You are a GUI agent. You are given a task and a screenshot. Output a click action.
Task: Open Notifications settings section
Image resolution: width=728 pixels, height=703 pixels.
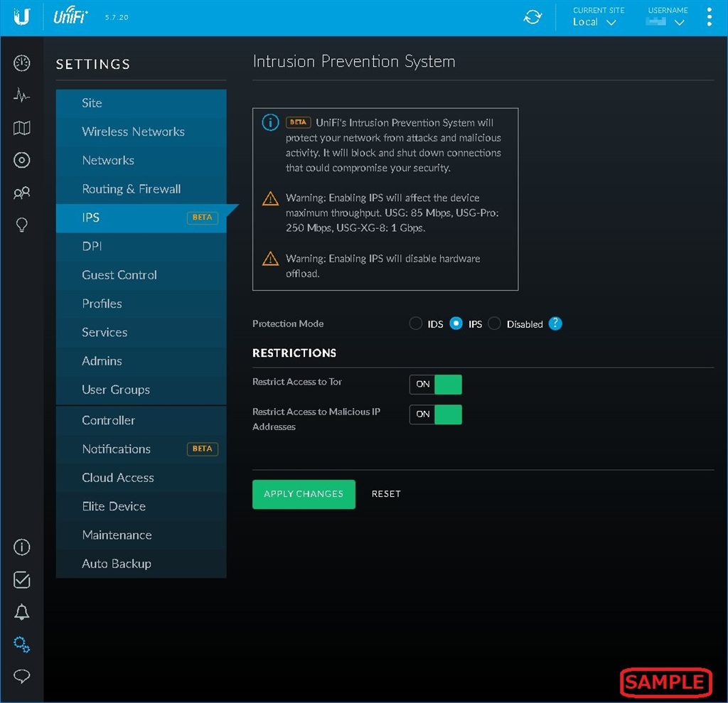[141, 449]
